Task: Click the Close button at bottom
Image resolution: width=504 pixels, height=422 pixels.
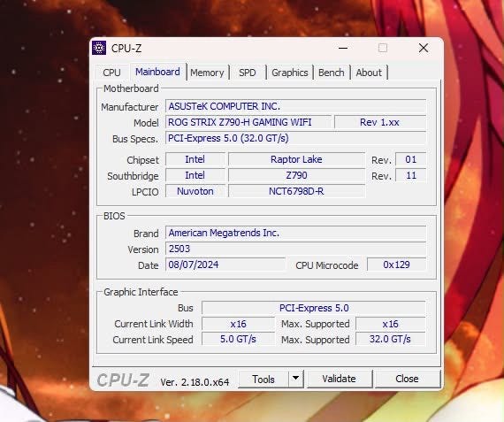Action: click(x=407, y=379)
